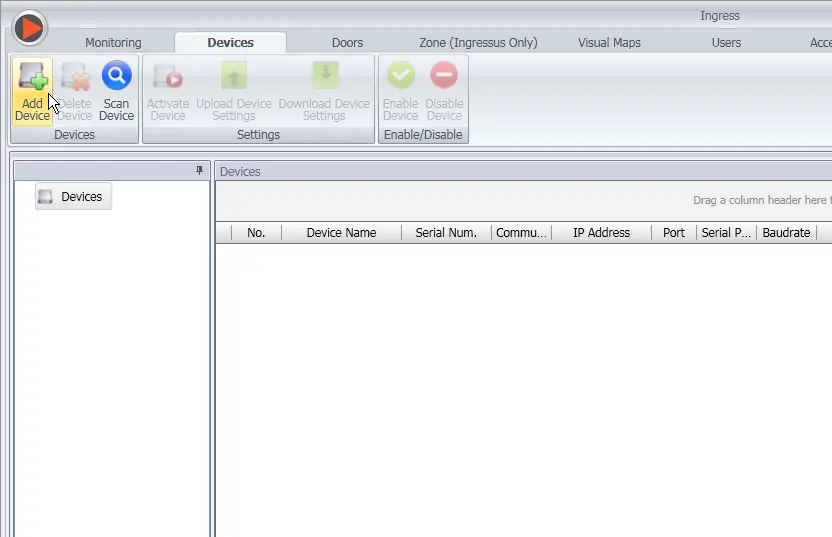This screenshot has width=832, height=537.
Task: Sort by IP Address column header
Action: [601, 232]
